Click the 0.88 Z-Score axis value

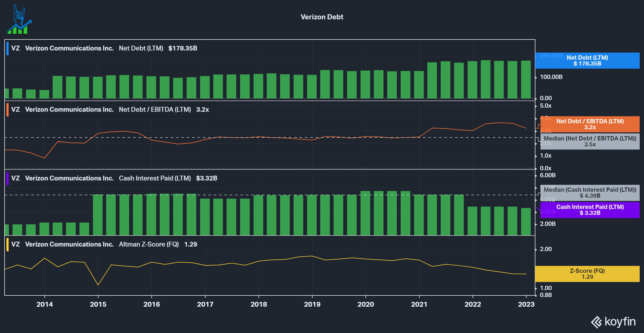point(546,295)
